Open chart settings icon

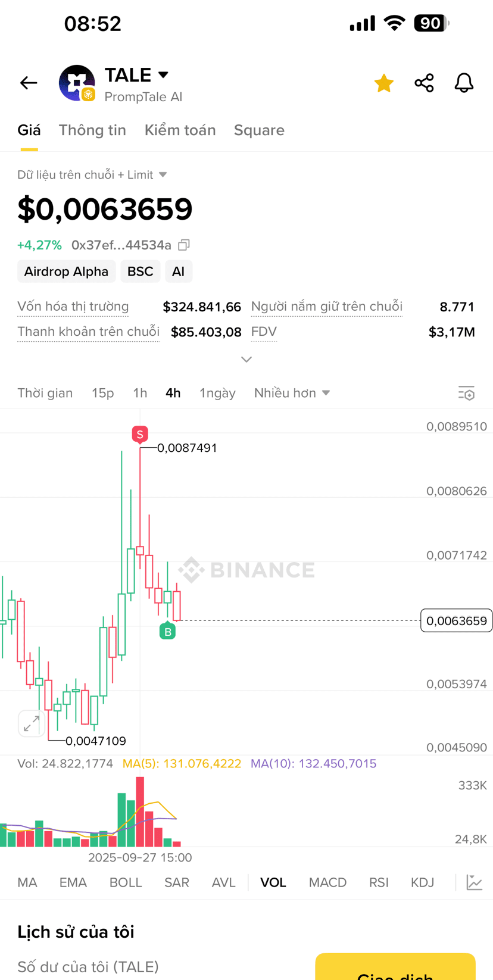(x=466, y=393)
